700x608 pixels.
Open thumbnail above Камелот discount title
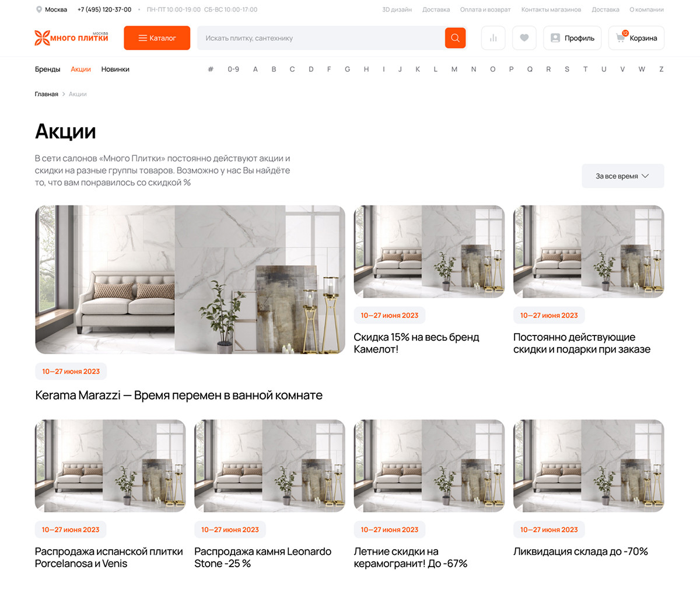[429, 251]
